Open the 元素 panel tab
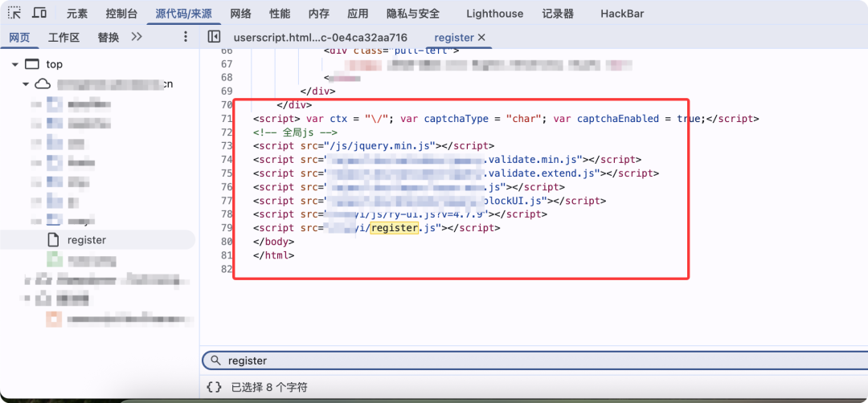The image size is (868, 403). 78,14
